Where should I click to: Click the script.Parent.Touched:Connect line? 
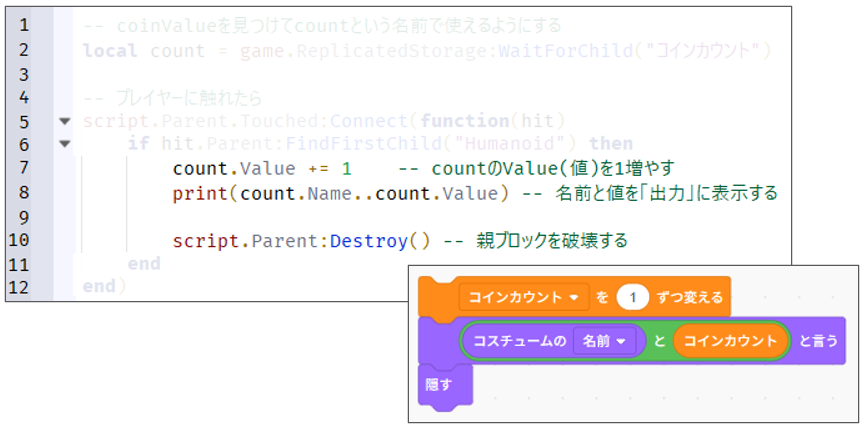pos(323,121)
